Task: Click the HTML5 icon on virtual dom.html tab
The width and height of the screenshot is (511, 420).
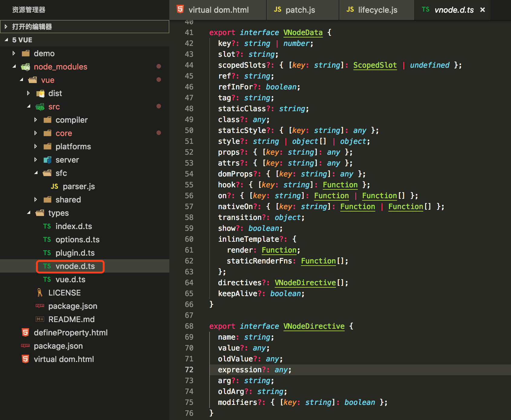Action: coord(180,9)
